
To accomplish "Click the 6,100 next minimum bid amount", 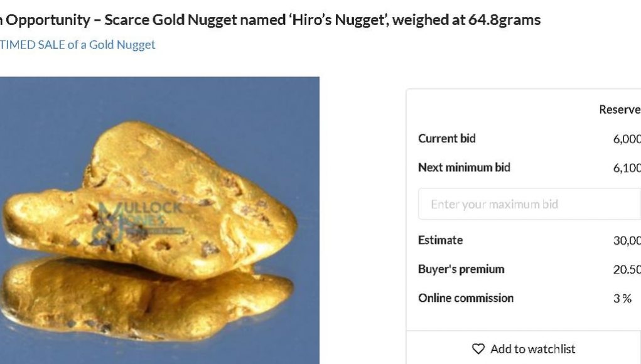I will [x=627, y=168].
